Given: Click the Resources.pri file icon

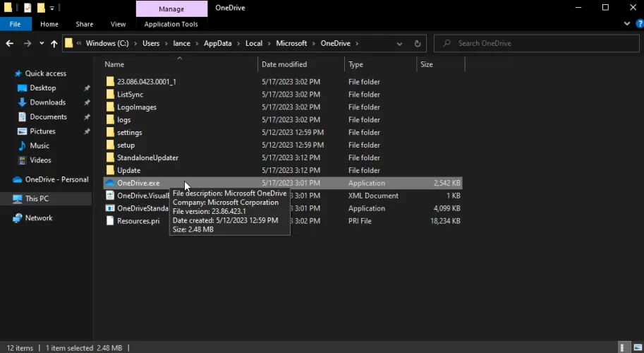Looking at the screenshot, I should (x=109, y=221).
